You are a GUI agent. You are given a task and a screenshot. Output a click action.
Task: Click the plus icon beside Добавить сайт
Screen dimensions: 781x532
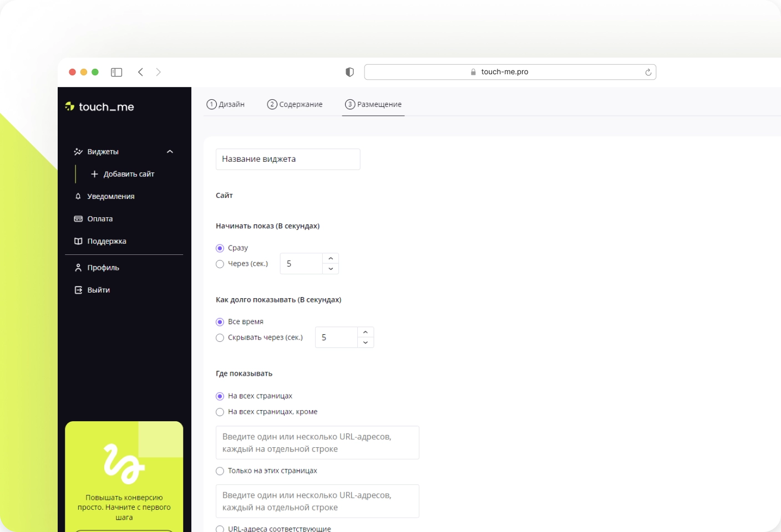94,174
